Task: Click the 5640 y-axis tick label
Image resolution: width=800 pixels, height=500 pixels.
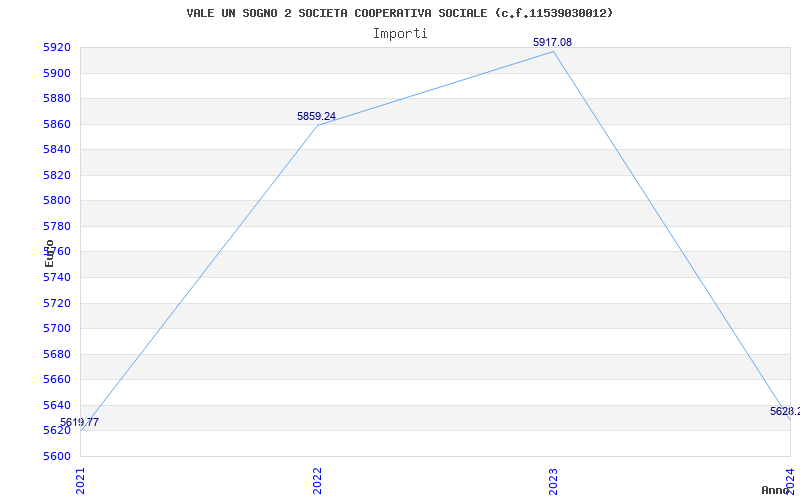Action: click(57, 405)
